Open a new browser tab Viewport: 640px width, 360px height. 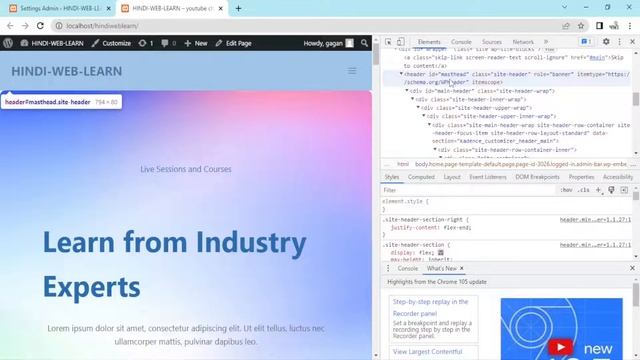(x=238, y=8)
